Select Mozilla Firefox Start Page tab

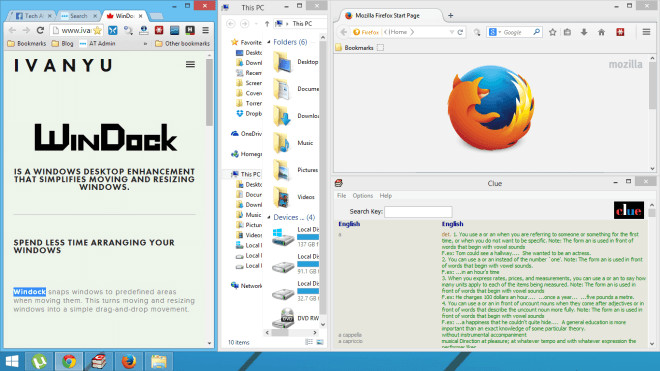tap(387, 16)
